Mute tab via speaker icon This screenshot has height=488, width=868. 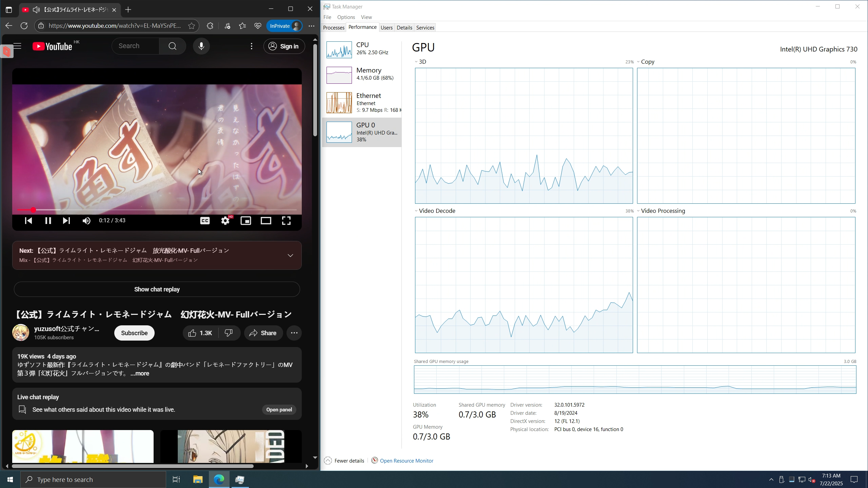tap(36, 10)
